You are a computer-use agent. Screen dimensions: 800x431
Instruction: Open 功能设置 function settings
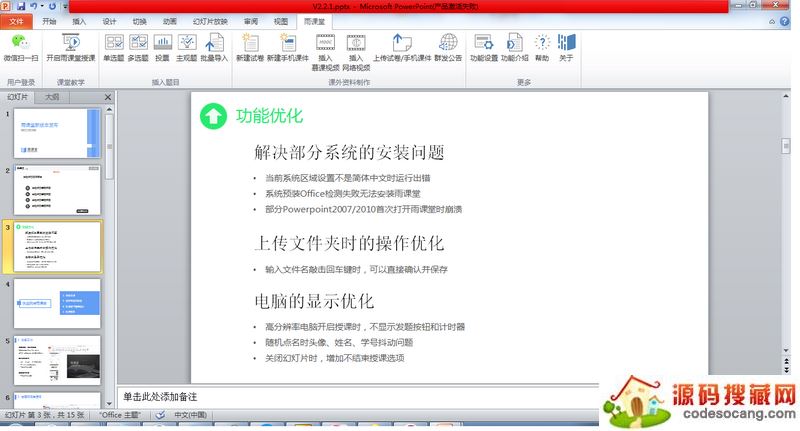[484, 45]
